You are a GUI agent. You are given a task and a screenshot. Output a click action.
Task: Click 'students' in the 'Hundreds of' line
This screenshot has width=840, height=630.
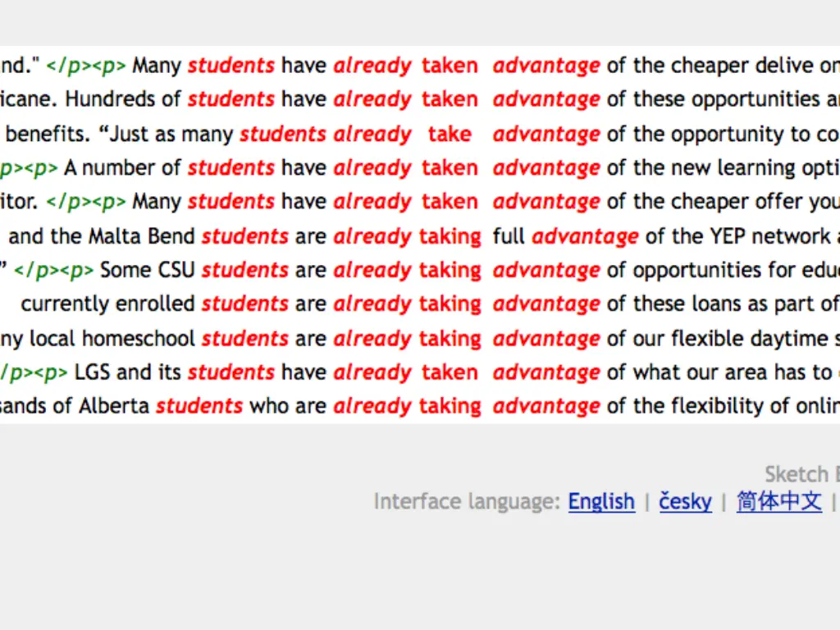(x=231, y=99)
